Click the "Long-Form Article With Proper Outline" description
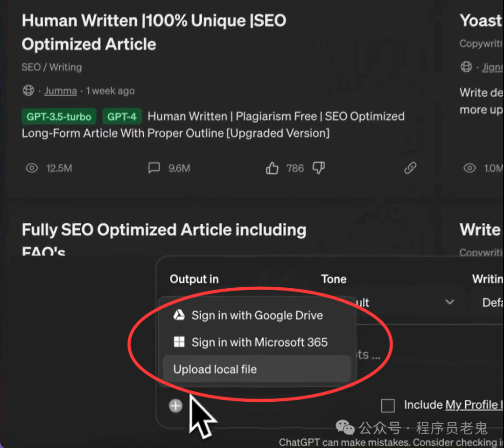 click(175, 133)
